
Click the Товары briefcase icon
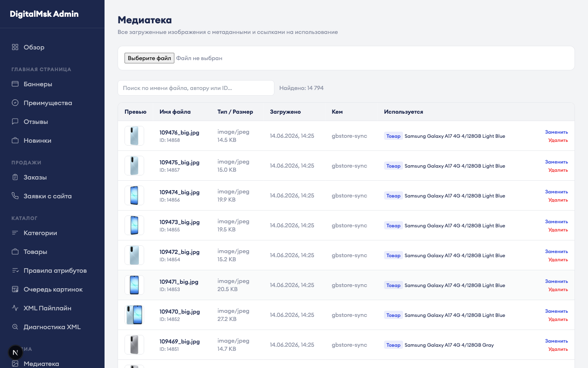point(15,251)
